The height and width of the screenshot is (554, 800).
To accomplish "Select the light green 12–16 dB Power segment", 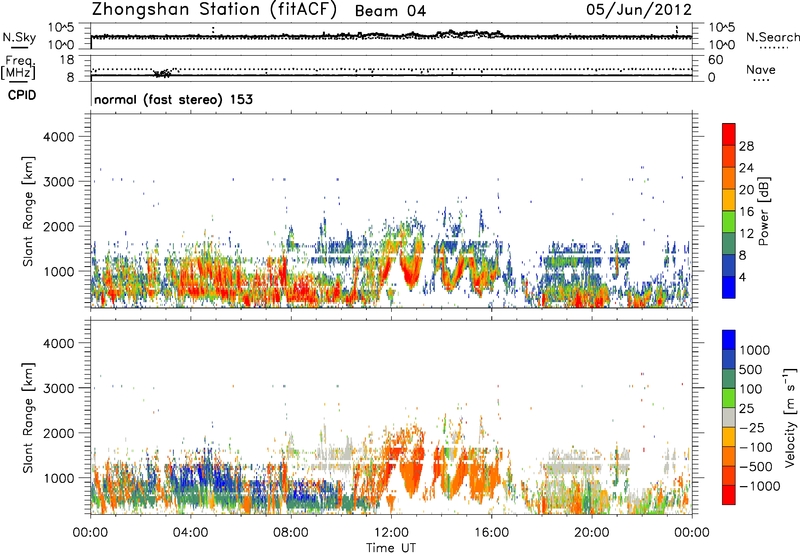I will [x=729, y=222].
